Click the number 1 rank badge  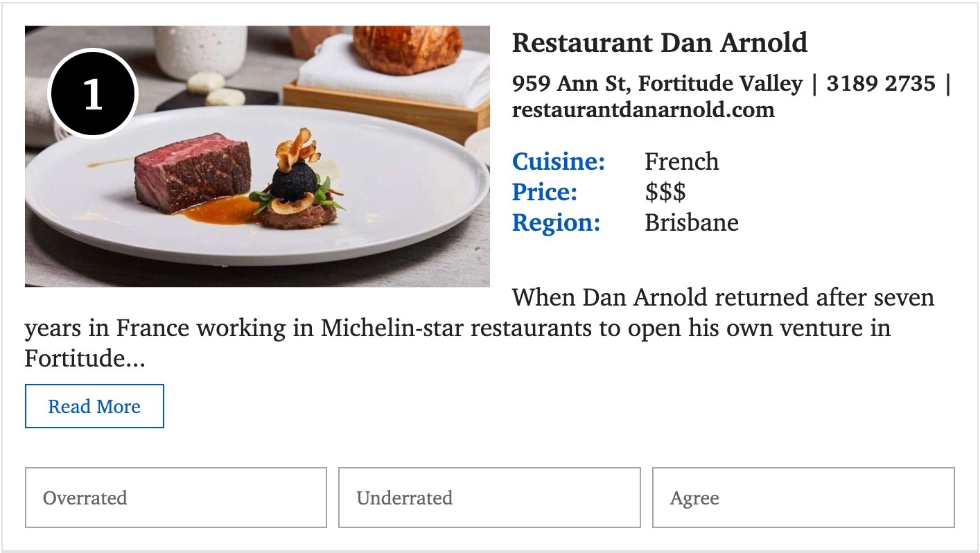(93, 94)
